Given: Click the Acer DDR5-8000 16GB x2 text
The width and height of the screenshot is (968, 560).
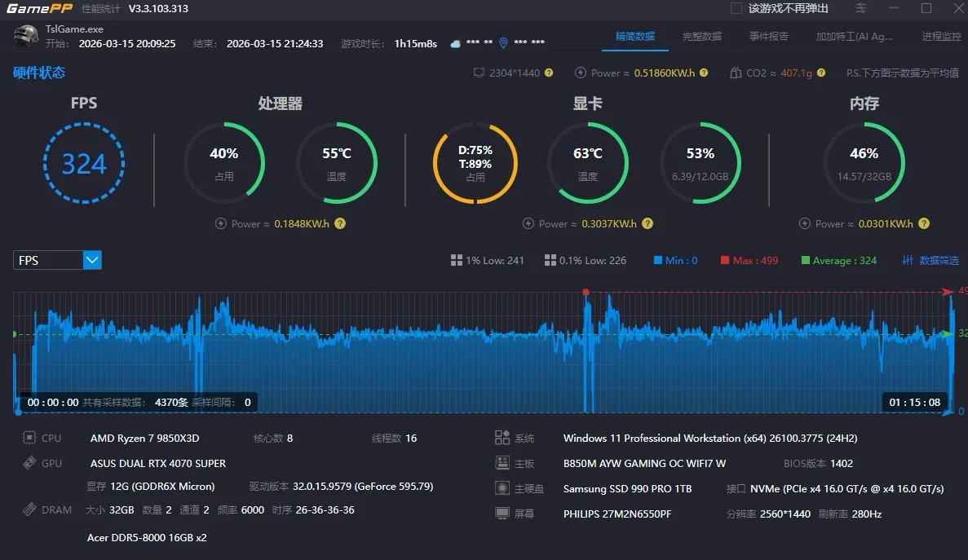Looking at the screenshot, I should pos(147,537).
